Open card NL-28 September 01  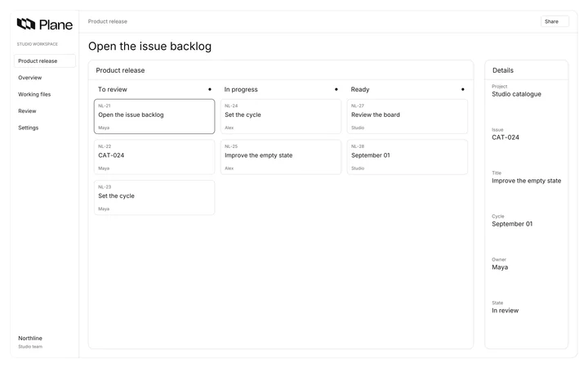click(408, 157)
